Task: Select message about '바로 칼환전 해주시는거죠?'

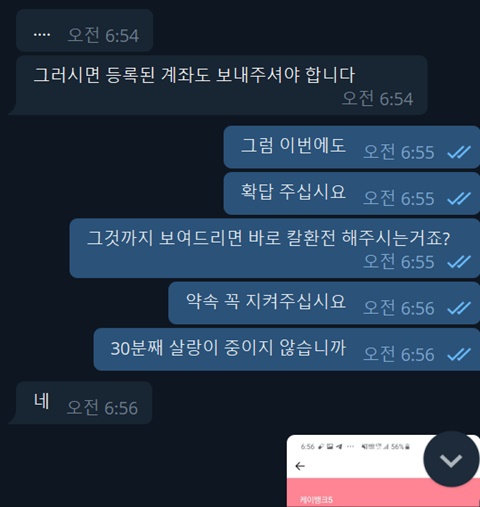Action: point(275,248)
